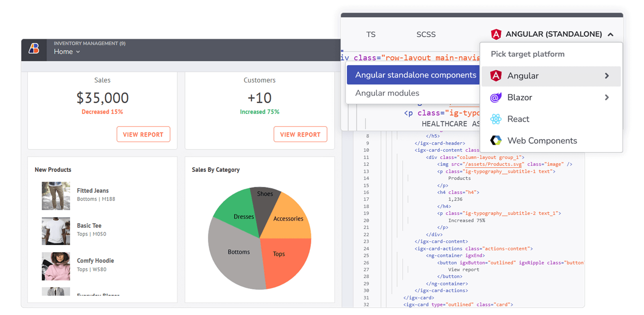Switch to the SCSS tab
Viewport: 644px width, 315px height.
426,35
